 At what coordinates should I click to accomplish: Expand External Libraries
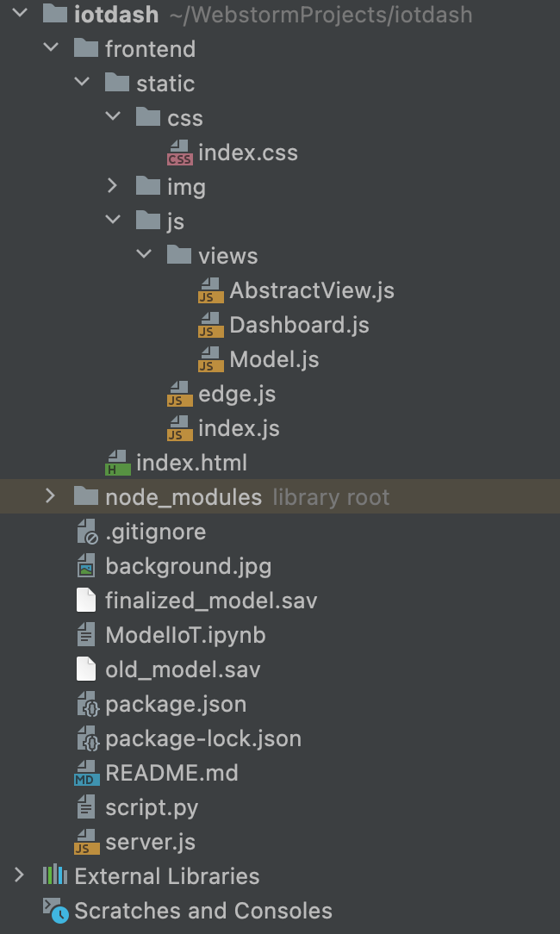tap(19, 876)
